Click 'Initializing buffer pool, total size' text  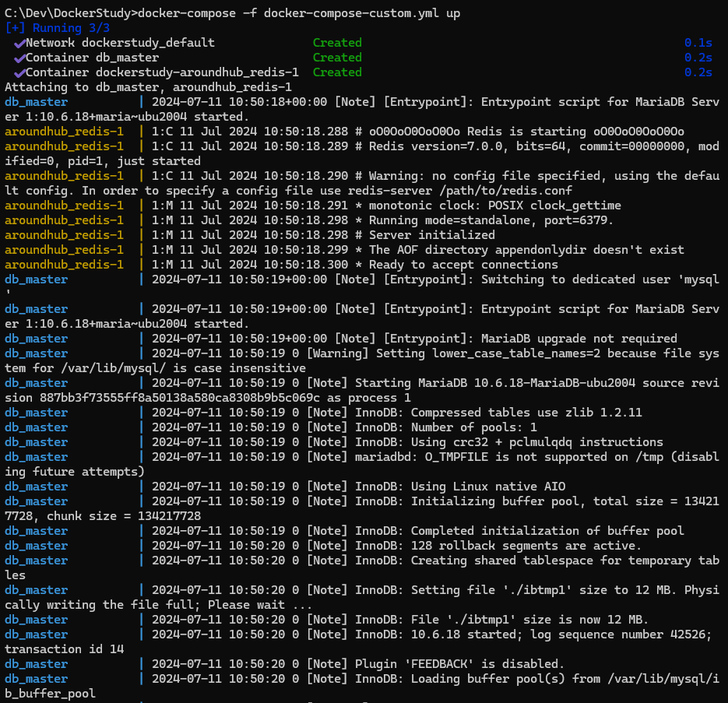(536, 501)
